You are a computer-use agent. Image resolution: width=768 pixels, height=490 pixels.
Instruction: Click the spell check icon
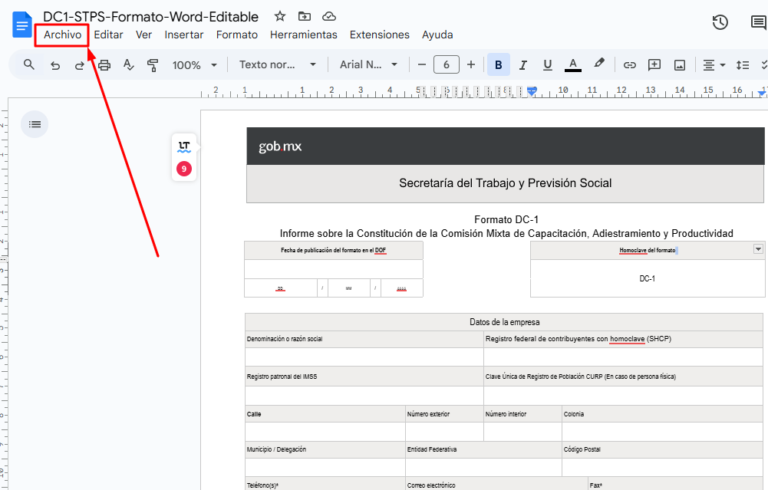128,65
